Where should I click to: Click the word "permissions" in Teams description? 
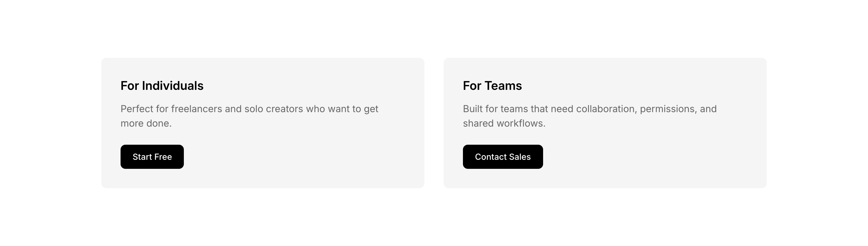click(x=668, y=109)
